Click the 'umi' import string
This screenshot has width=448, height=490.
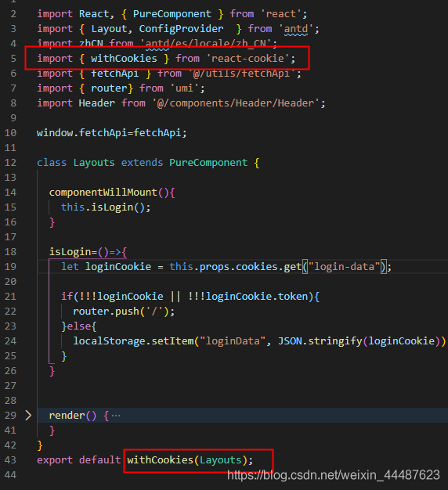185,88
